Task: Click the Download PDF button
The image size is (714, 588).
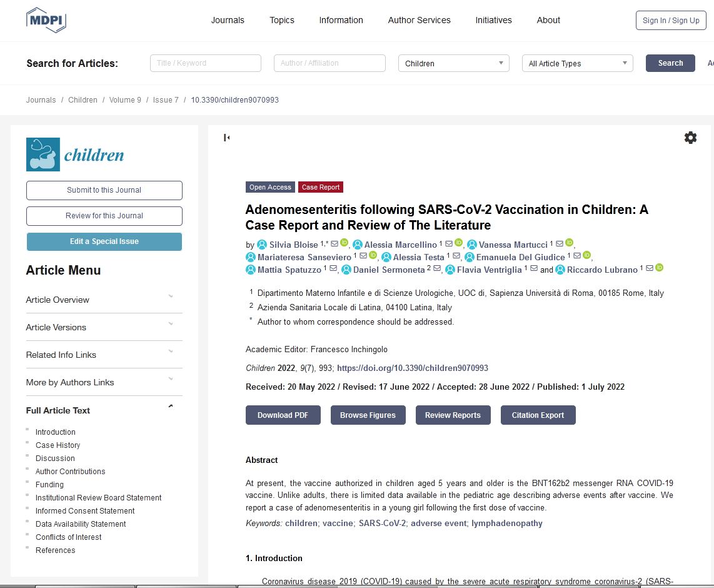Action: point(283,415)
